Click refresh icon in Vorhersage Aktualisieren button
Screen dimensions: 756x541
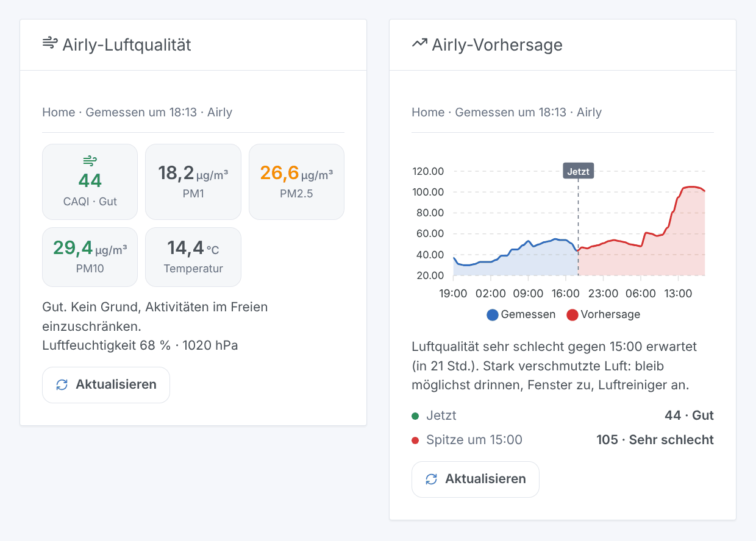[x=431, y=479]
